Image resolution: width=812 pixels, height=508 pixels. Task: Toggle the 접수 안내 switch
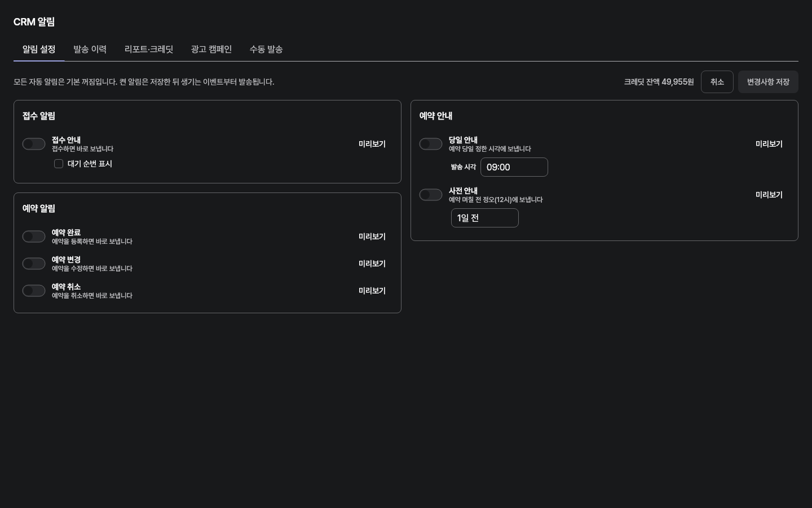pyautogui.click(x=34, y=144)
